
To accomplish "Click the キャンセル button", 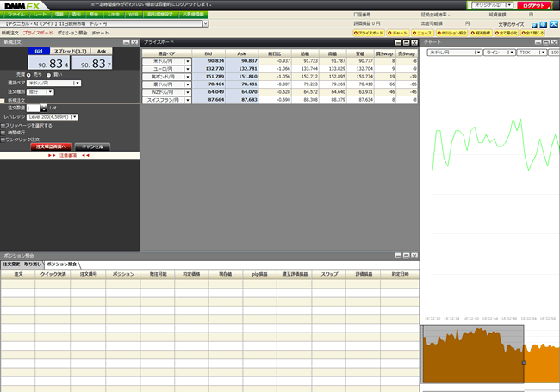I will 92,146.
